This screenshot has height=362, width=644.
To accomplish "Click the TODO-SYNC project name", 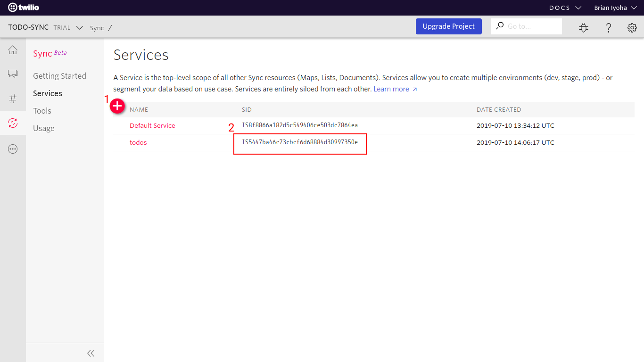I will coord(28,27).
